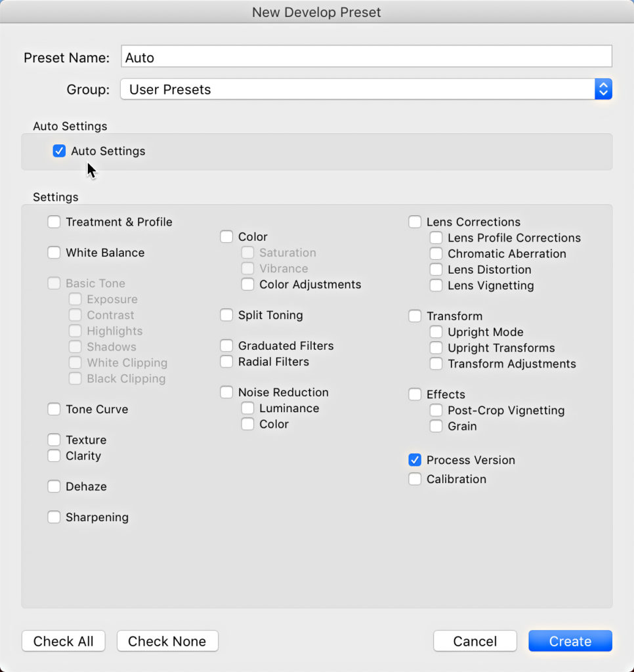This screenshot has width=634, height=672.
Task: Click the Check All button
Action: pyautogui.click(x=64, y=640)
